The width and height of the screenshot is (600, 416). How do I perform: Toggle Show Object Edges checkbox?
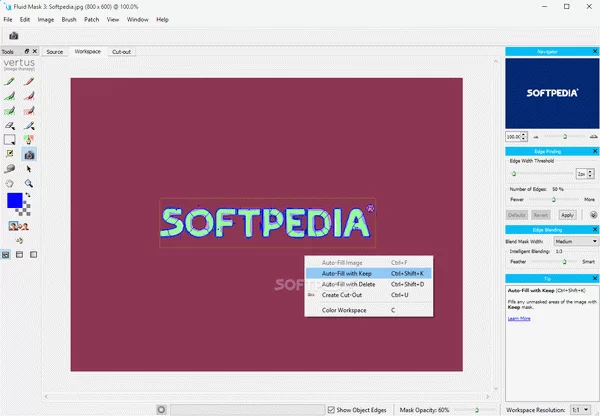point(332,409)
